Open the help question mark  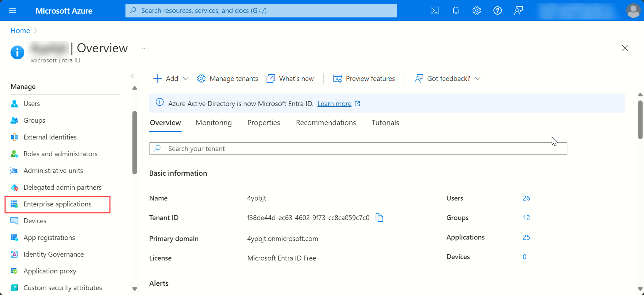tap(497, 11)
